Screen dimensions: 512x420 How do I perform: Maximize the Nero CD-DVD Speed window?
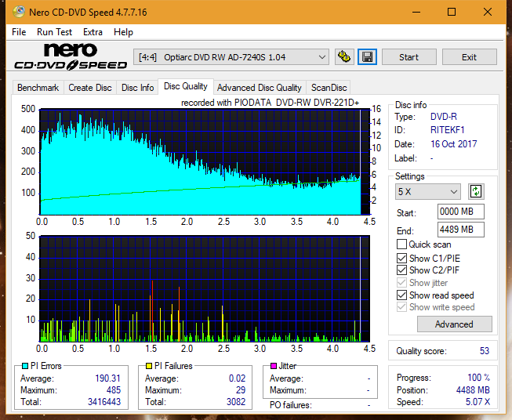452,12
